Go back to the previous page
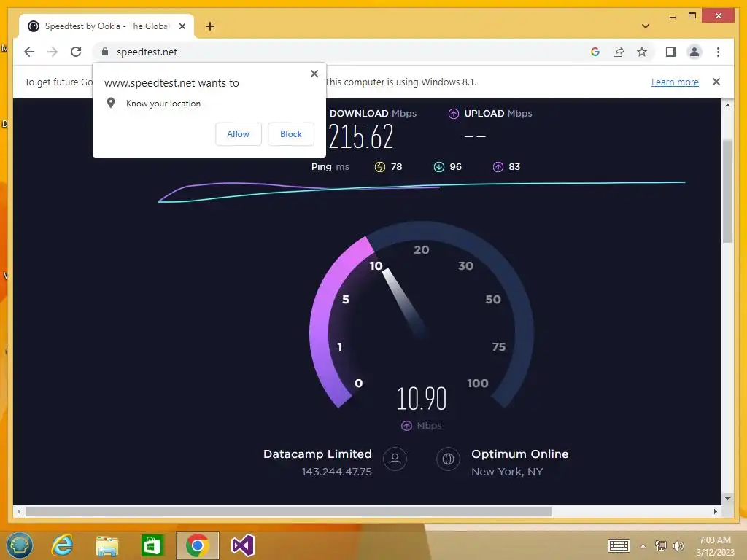This screenshot has height=560, width=747. [29, 52]
